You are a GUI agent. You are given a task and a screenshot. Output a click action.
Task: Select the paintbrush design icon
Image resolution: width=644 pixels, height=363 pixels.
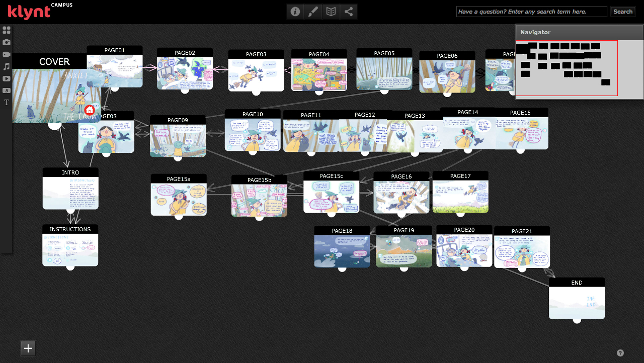pos(313,12)
